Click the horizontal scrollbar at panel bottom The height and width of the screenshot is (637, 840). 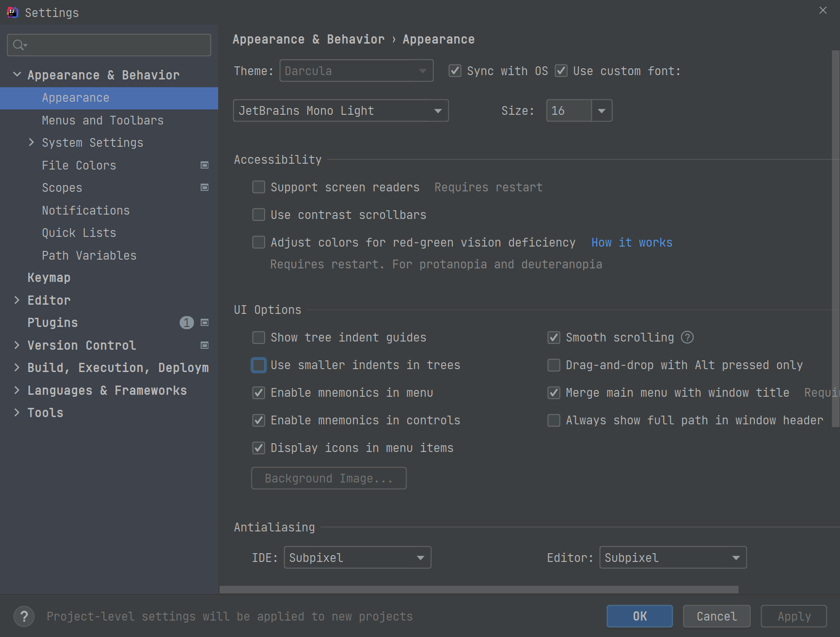(479, 590)
